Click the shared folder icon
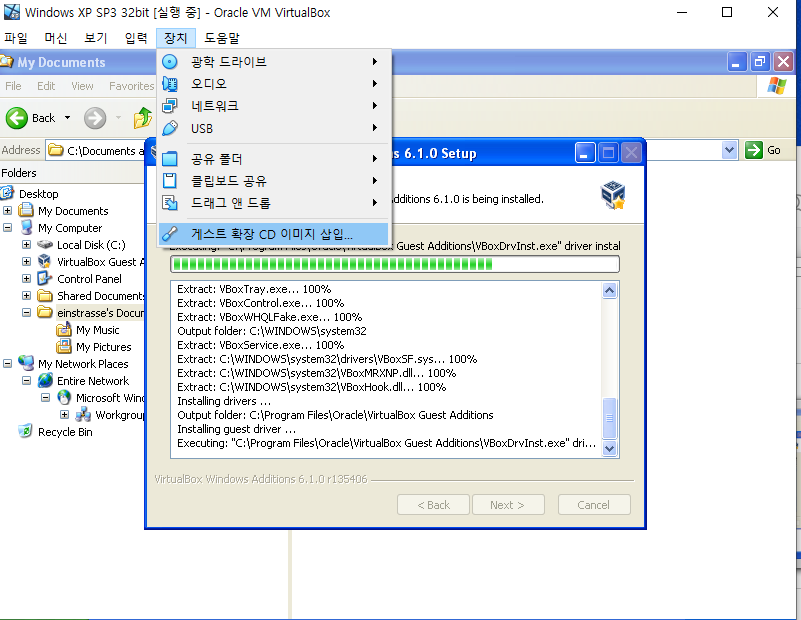Screen dimensions: 801x620 click(170, 159)
